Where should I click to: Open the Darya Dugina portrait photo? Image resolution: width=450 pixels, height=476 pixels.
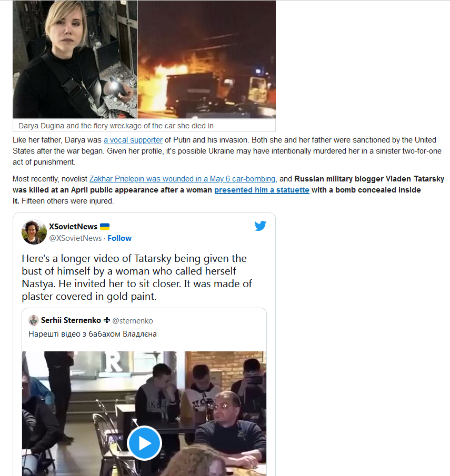pyautogui.click(x=75, y=59)
